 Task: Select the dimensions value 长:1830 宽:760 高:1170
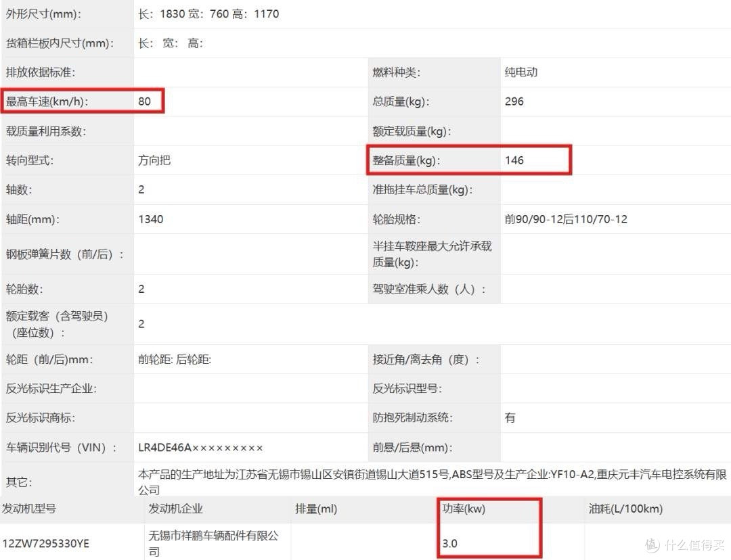[208, 14]
